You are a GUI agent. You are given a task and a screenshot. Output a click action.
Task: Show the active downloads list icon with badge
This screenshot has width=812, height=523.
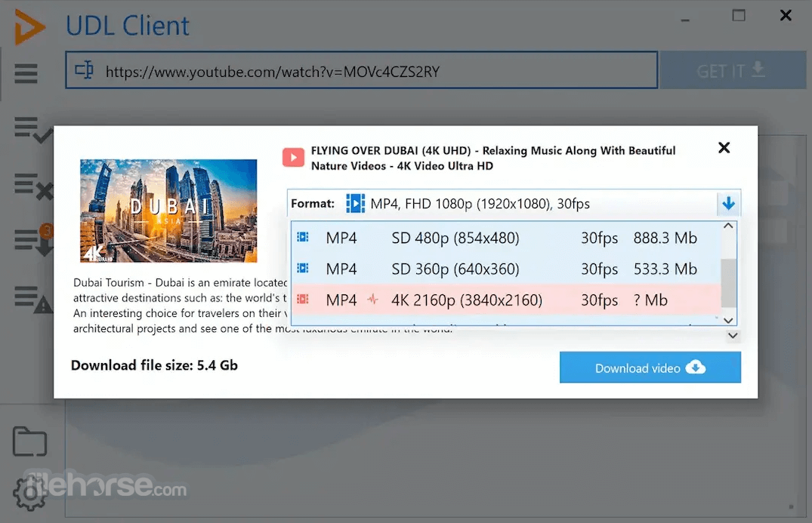pos(33,241)
